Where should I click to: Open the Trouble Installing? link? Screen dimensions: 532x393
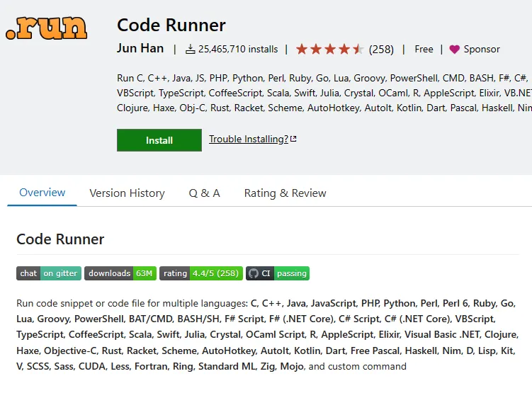pyautogui.click(x=249, y=139)
